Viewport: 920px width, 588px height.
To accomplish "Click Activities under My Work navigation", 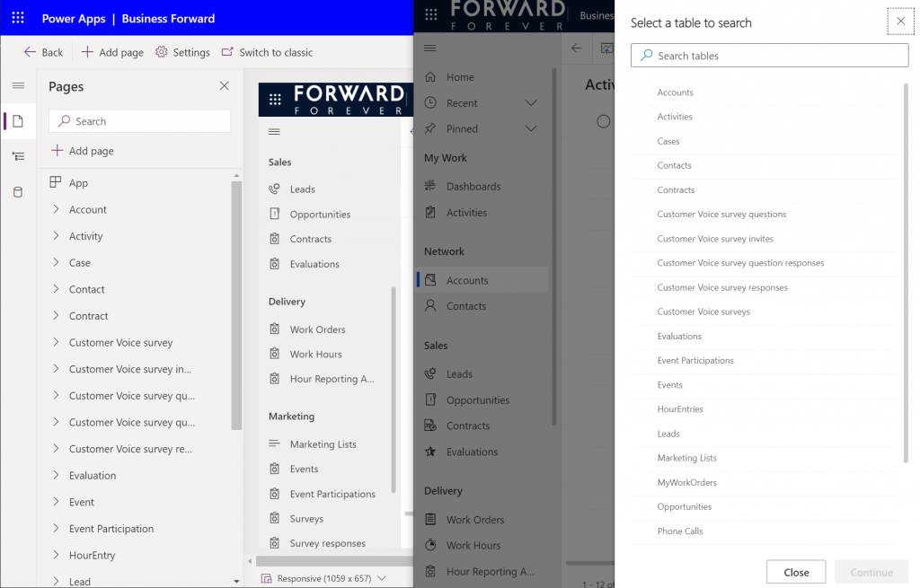I will [x=466, y=212].
